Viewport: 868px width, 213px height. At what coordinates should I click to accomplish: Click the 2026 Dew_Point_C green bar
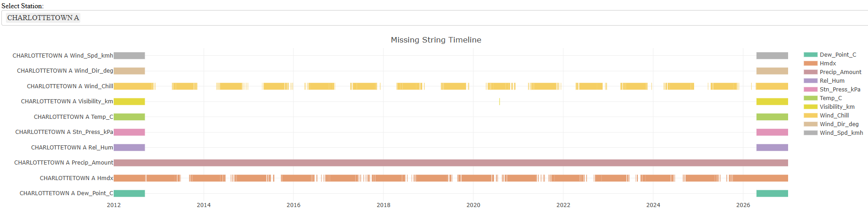772,193
